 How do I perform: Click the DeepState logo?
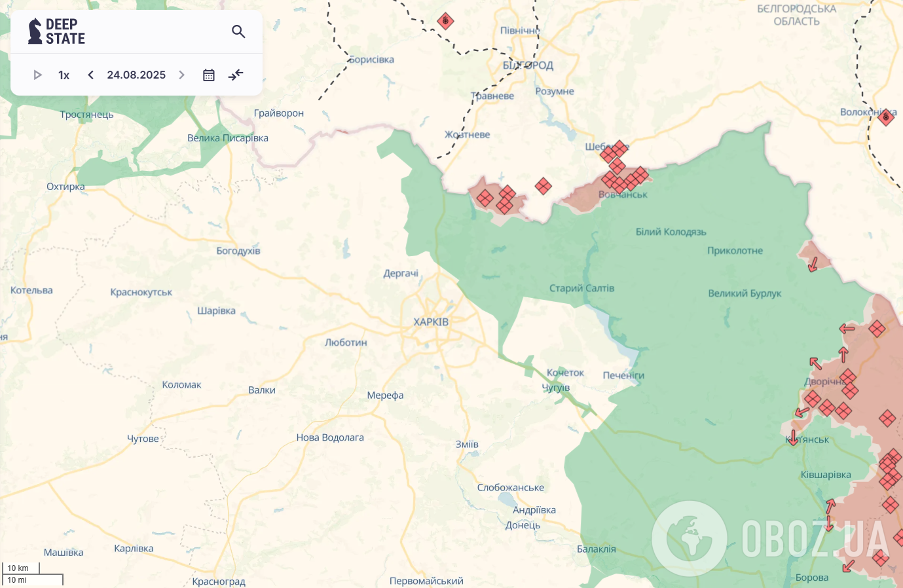[x=57, y=31]
